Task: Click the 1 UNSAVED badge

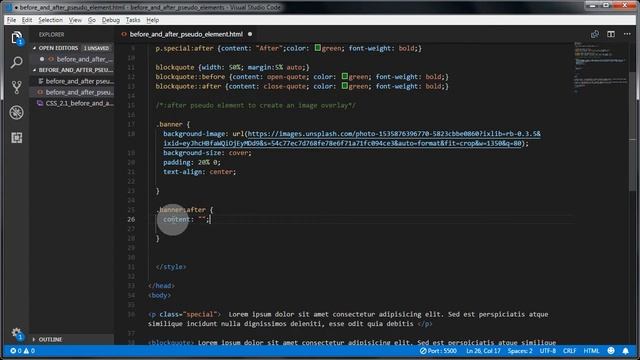Action: (x=96, y=48)
